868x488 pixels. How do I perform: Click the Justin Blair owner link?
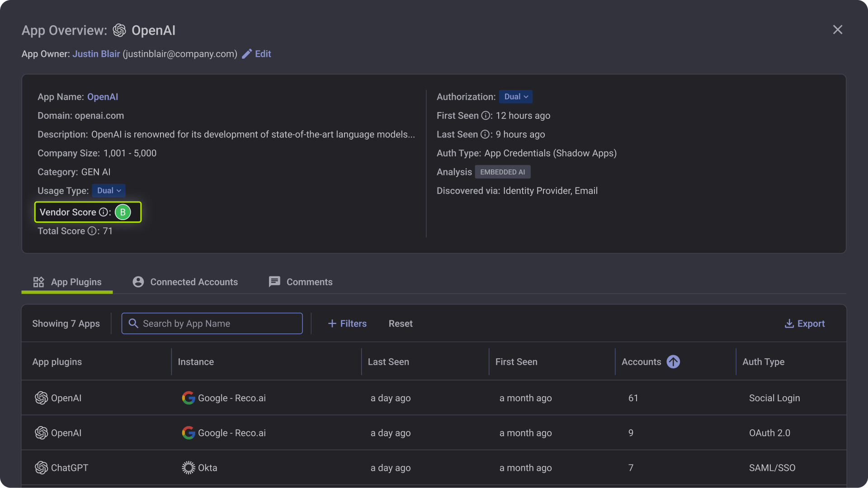96,54
